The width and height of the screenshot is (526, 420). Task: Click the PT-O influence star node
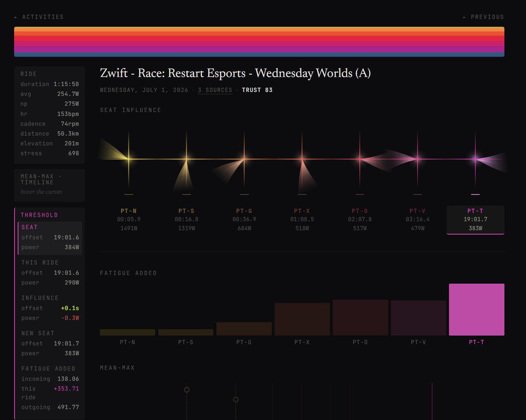coord(360,159)
